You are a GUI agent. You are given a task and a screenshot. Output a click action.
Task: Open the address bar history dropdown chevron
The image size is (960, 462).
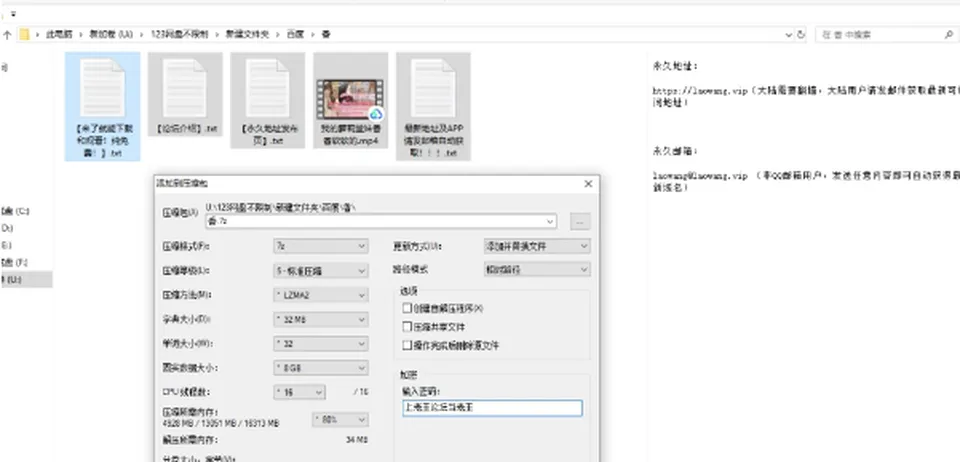point(789,35)
